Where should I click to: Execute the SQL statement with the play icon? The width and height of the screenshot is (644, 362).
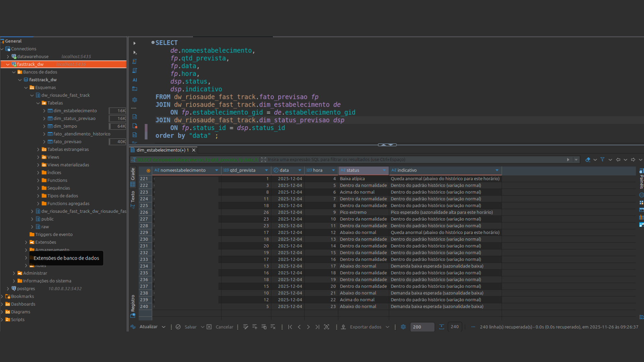[135, 43]
